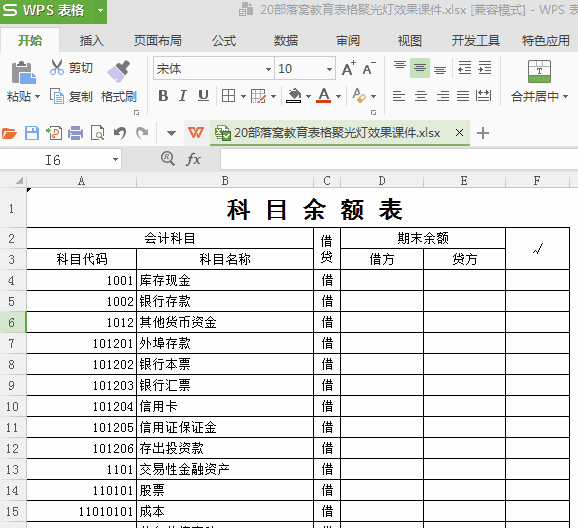Click the Paste clipboard icon
Image resolution: width=578 pixels, height=528 pixels.
[x=24, y=72]
